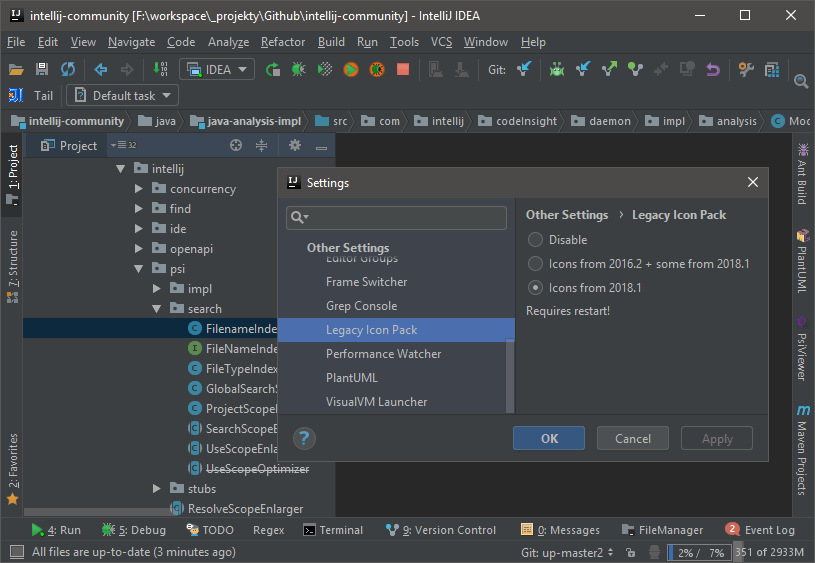Open the File menu

[16, 42]
